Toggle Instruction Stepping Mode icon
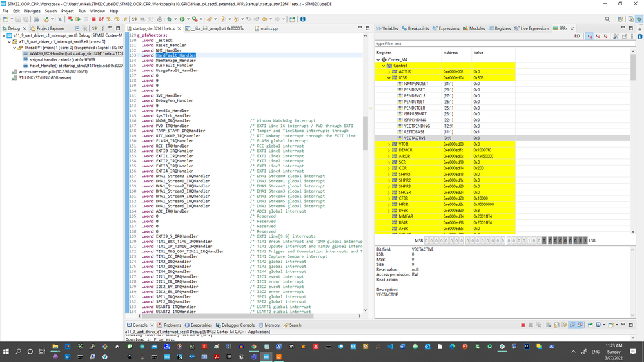Image resolution: width=644 pixels, height=362 pixels. point(134,19)
